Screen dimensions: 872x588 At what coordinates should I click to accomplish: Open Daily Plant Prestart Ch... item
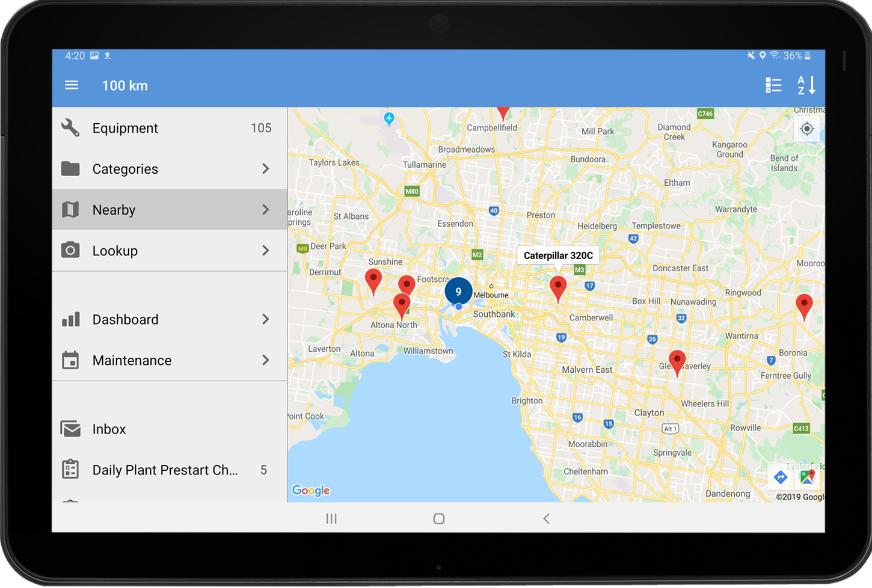(170, 470)
